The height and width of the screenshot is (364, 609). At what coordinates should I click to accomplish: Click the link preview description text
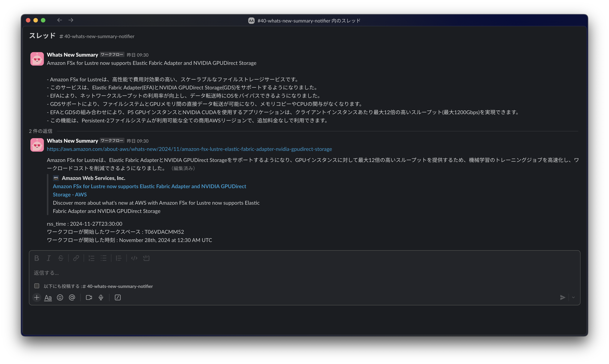coord(156,207)
